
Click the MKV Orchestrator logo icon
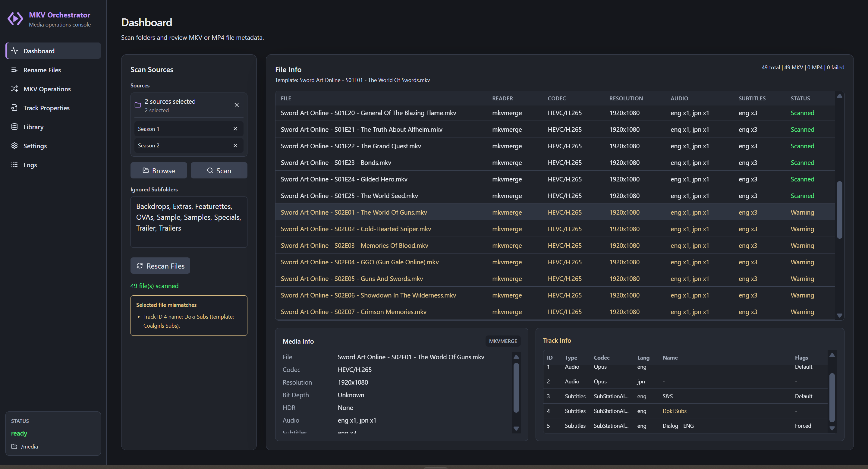point(15,19)
